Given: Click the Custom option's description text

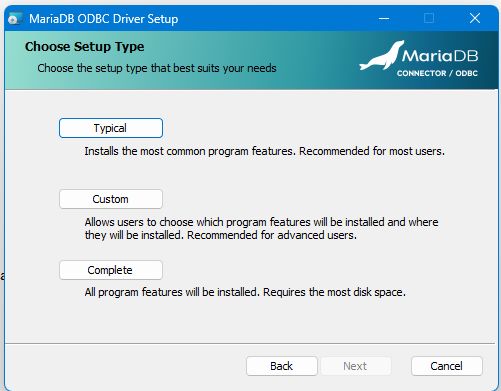Looking at the screenshot, I should (262, 229).
